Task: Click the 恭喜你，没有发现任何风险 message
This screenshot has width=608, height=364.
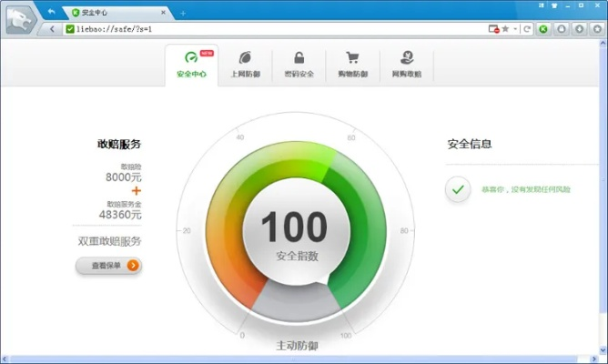Action: [525, 189]
